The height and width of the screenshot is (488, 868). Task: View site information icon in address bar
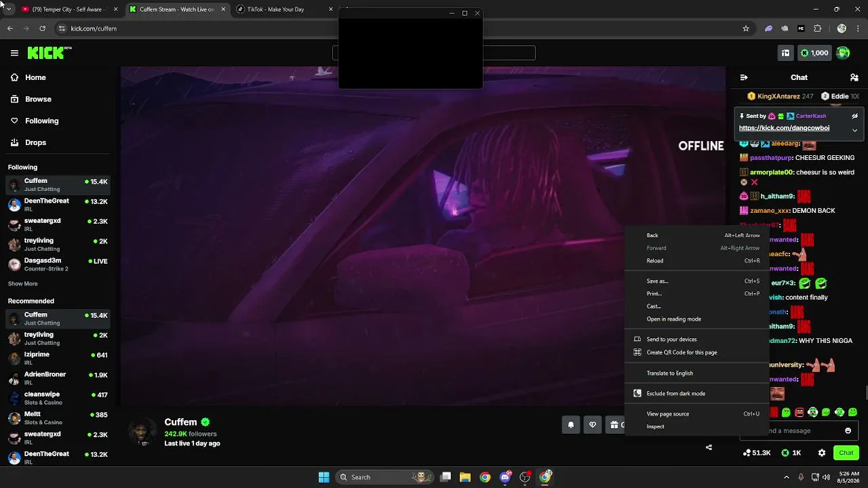[x=62, y=28]
